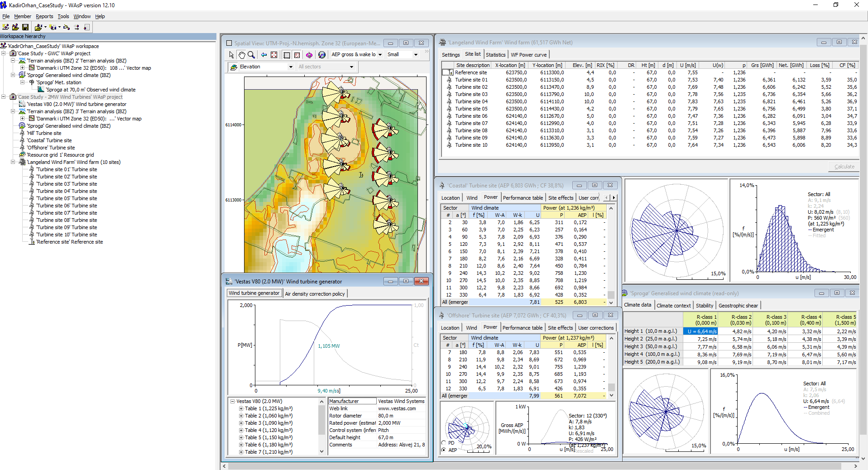Select the pan hand tool in Spatial View

tap(241, 55)
